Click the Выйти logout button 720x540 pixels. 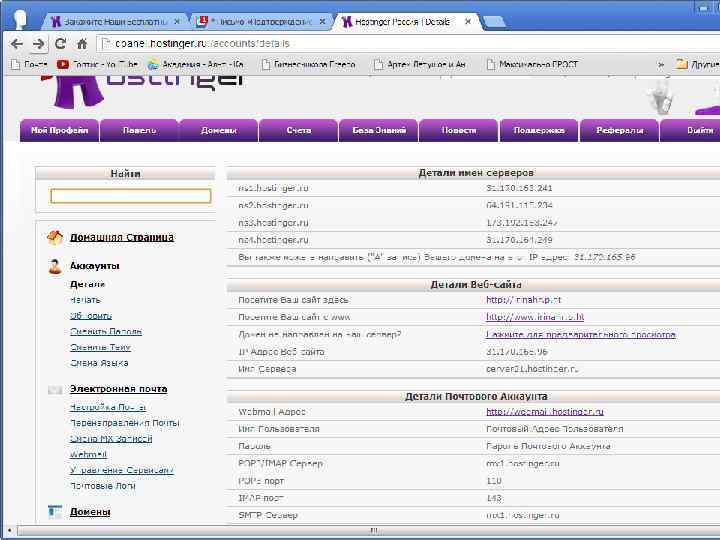coord(690,130)
